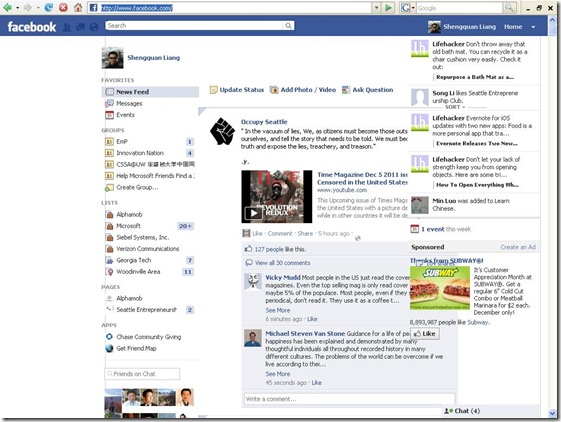Viewport: 561px width, 422px height.
Task: Click the browser Back arrow
Action: (7, 8)
